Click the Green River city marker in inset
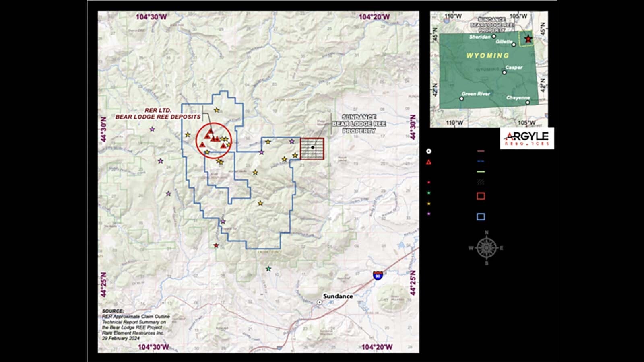Viewport: 644px width, 362px height. pos(462,99)
